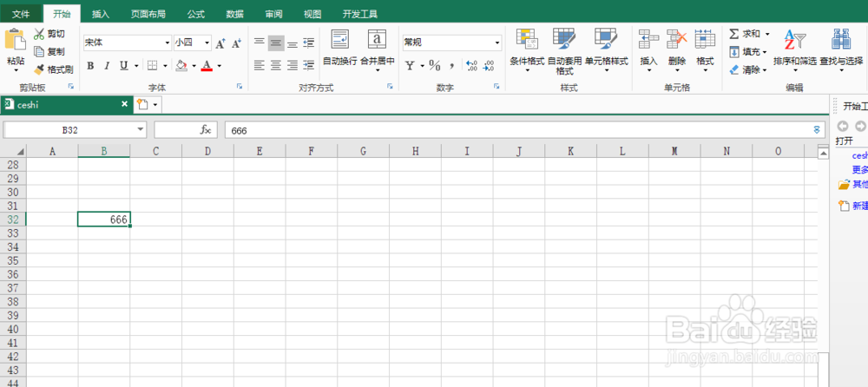Decrease decimal places
This screenshot has height=387, width=868.
[x=488, y=66]
